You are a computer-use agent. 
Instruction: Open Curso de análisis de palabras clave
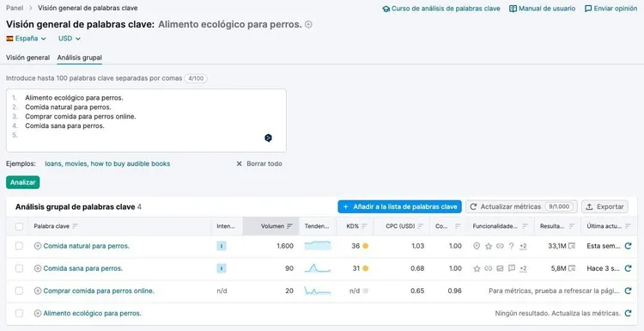click(441, 9)
